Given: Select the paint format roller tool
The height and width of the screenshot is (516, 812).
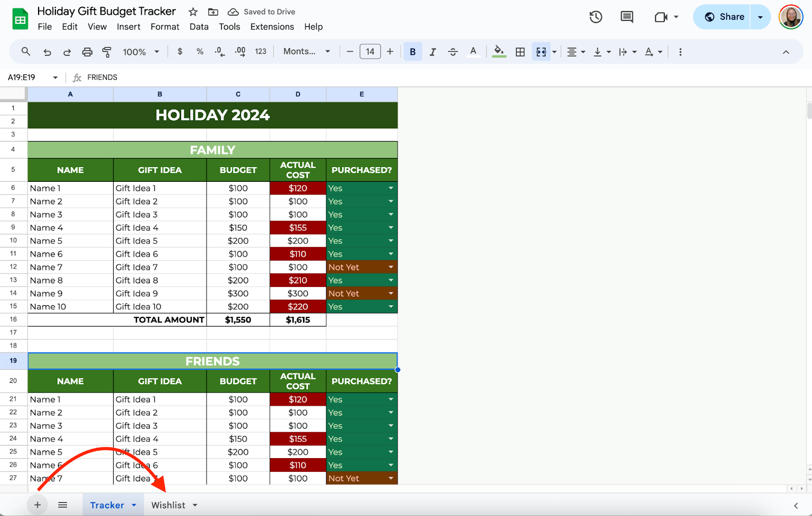Looking at the screenshot, I should (x=107, y=52).
